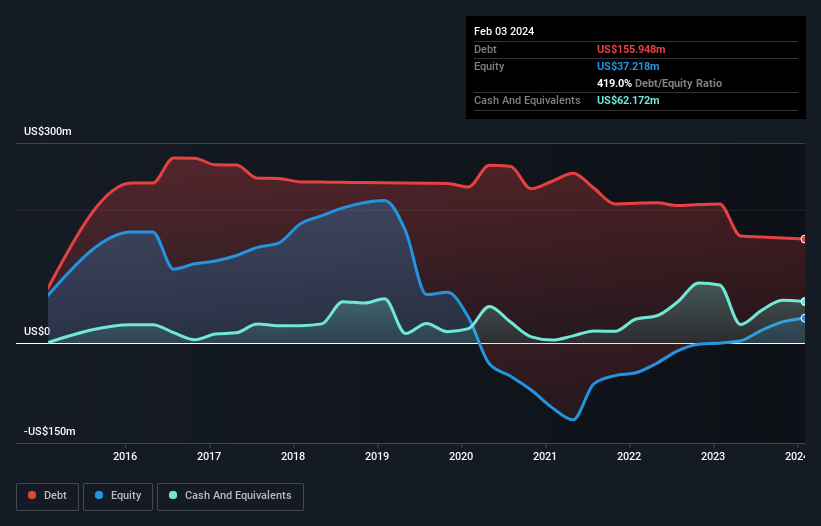
Task: Click the US$0 y-axis label
Action: [x=37, y=331]
